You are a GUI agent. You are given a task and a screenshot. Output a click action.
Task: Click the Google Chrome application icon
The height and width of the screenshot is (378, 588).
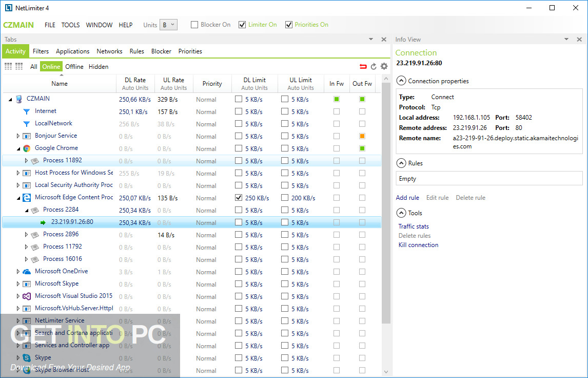[x=27, y=148]
